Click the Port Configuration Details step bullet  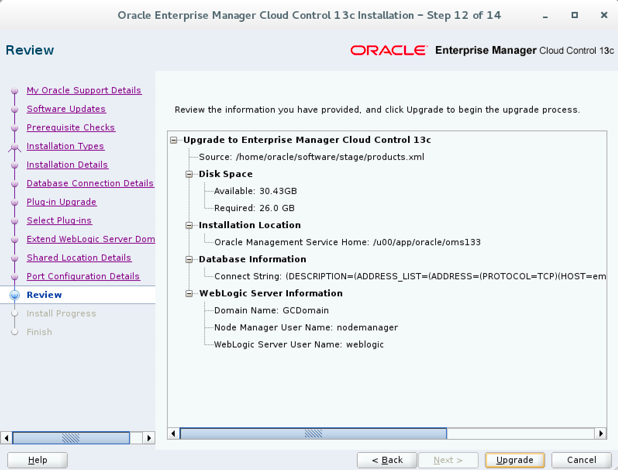[x=15, y=276]
